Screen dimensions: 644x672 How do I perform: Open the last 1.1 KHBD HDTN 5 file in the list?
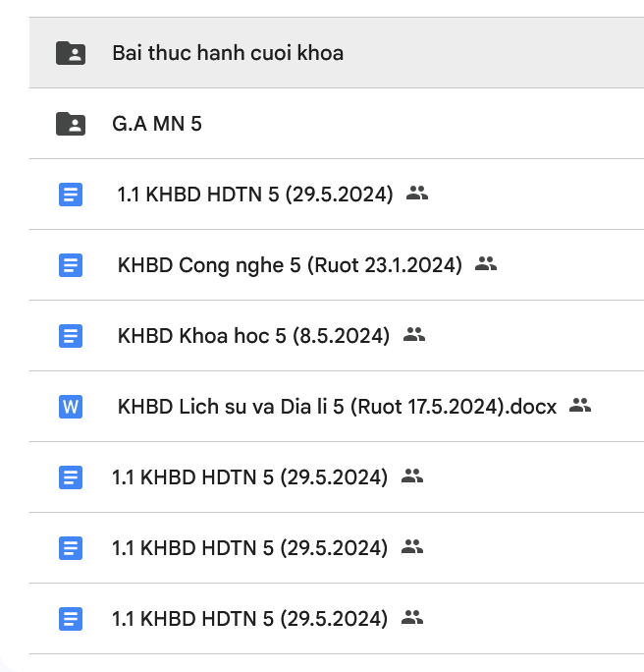pyautogui.click(x=249, y=619)
